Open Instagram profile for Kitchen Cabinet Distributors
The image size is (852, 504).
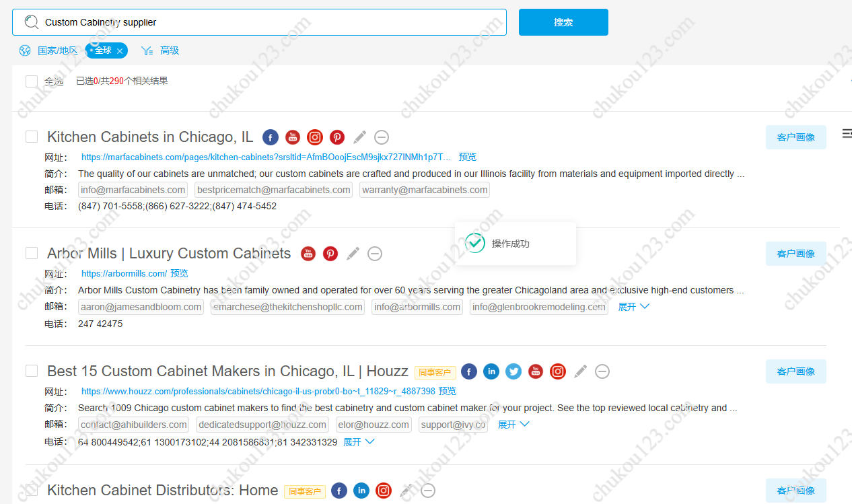384,491
